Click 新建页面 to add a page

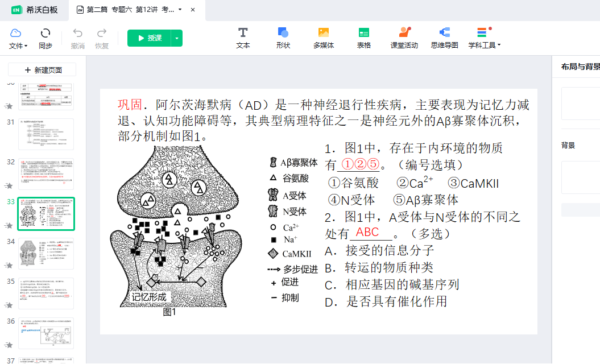tap(42, 70)
